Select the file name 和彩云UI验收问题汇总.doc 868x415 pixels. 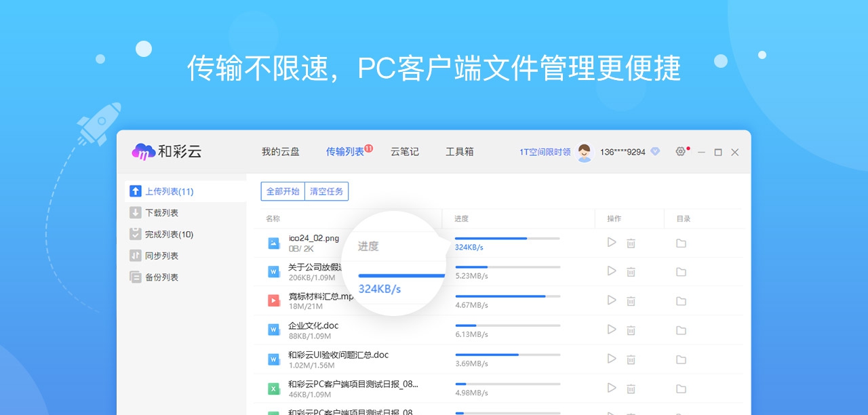pyautogui.click(x=338, y=355)
